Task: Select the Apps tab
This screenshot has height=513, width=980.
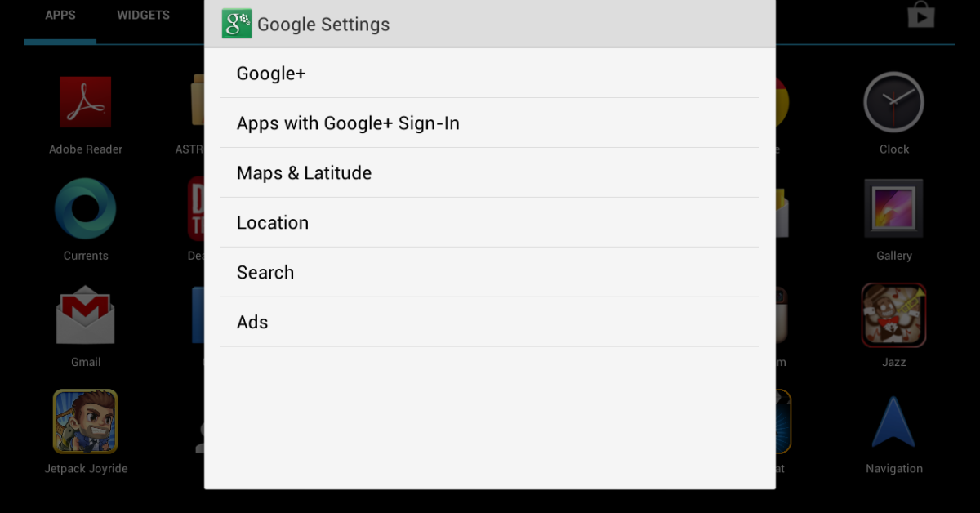Action: (x=60, y=16)
